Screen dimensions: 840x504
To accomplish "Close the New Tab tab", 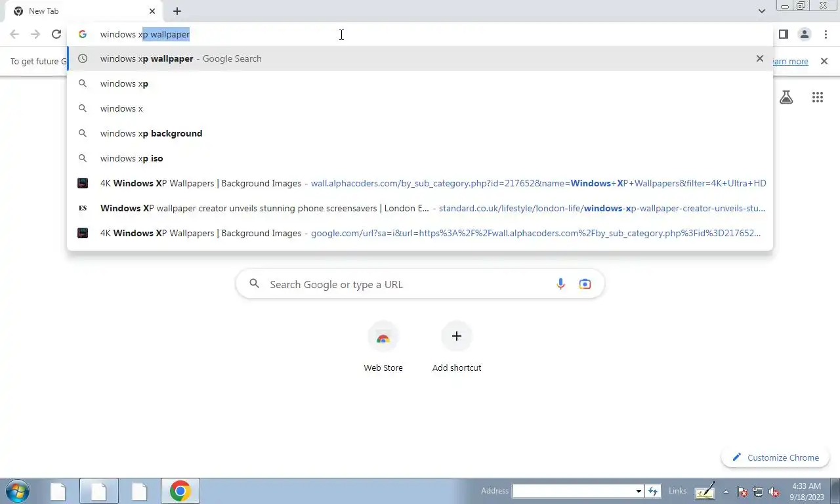I will 152,11.
